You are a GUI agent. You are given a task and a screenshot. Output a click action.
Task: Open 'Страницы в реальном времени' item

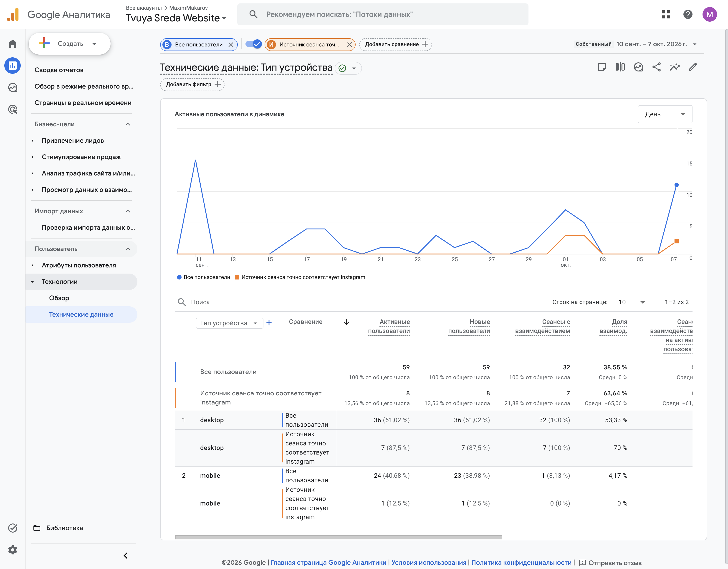pyautogui.click(x=83, y=103)
